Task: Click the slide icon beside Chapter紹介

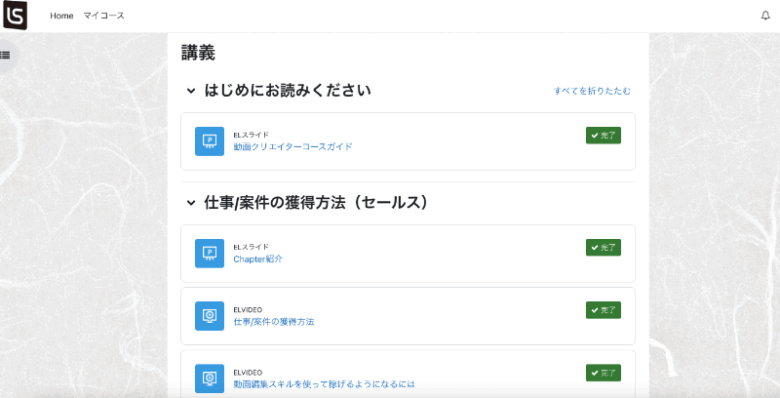Action: click(x=209, y=253)
